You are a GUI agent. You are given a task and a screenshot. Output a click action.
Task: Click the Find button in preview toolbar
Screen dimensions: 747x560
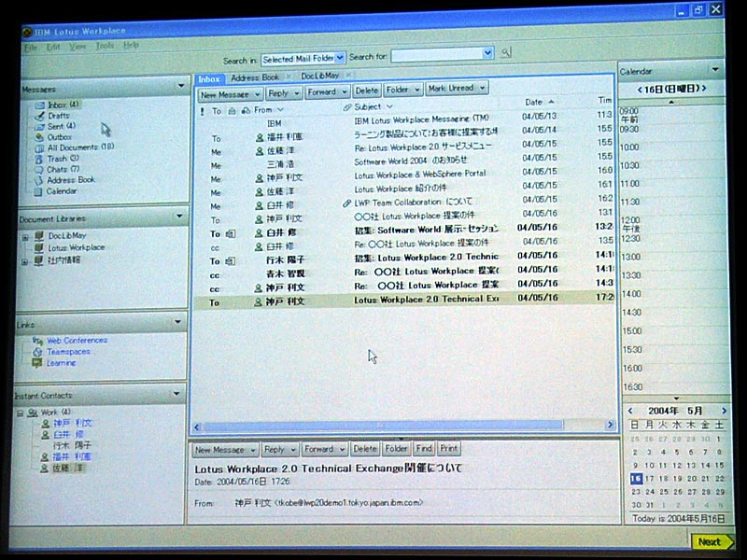(424, 448)
